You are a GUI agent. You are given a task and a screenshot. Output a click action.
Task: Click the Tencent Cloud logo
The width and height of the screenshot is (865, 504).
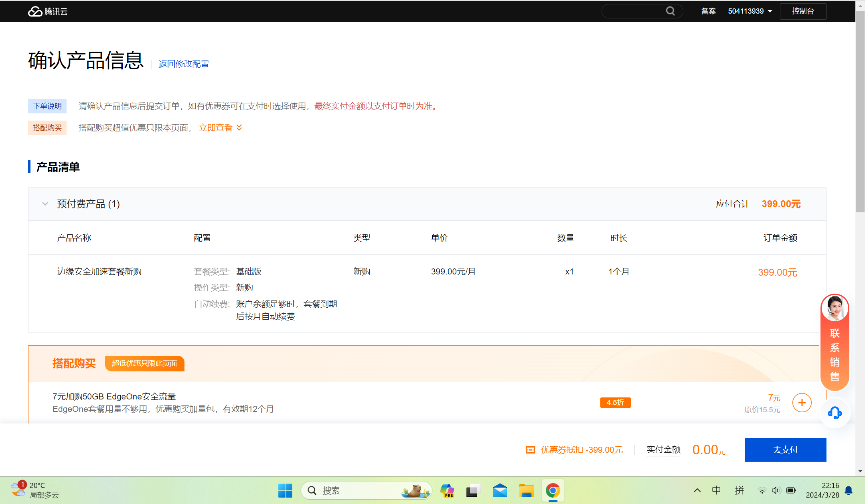pyautogui.click(x=48, y=11)
